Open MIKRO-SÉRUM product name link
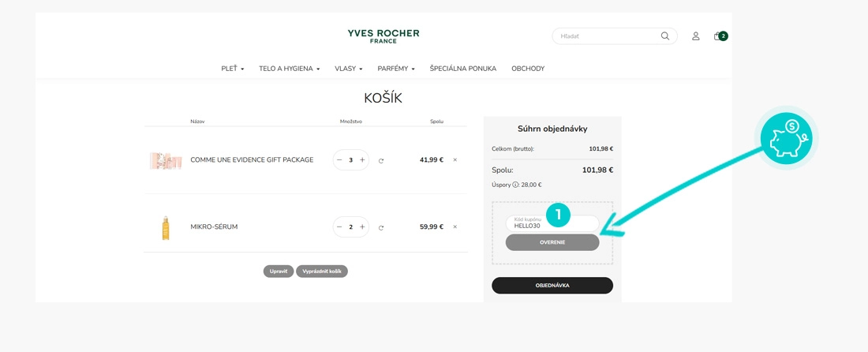This screenshot has width=868, height=352. tap(214, 227)
